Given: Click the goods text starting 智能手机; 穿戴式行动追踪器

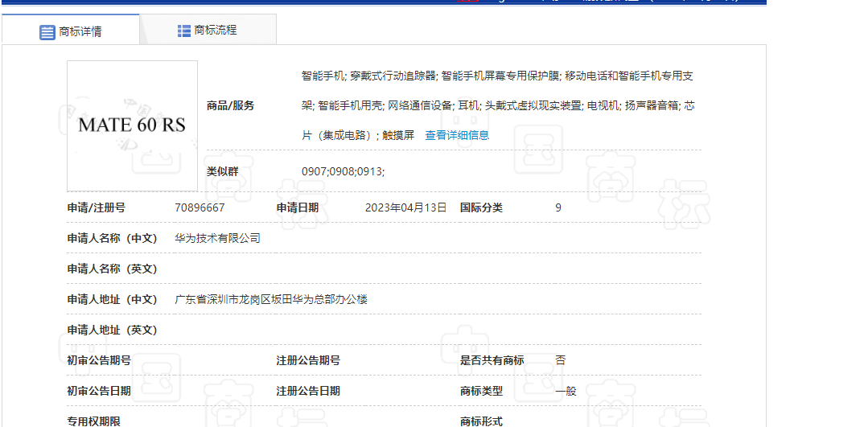Looking at the screenshot, I should pos(497,76).
